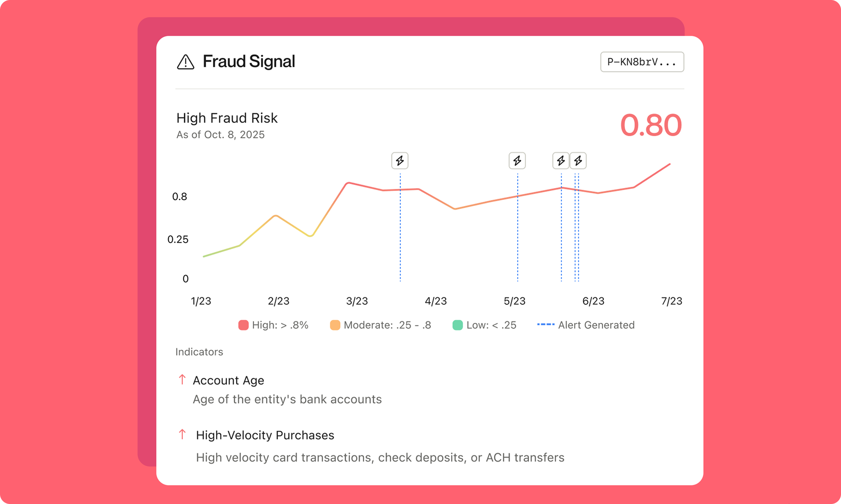Select the lightning alert icon above 5/23

click(517, 161)
